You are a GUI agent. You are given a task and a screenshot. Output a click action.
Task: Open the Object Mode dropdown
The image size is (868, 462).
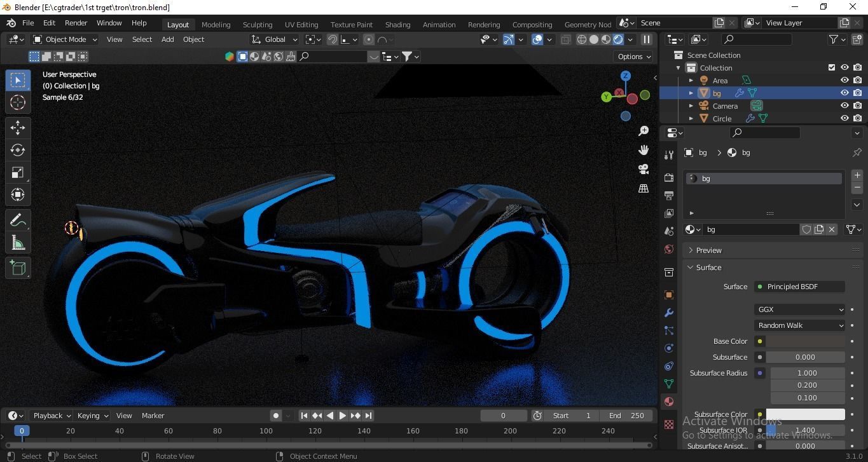click(x=65, y=39)
